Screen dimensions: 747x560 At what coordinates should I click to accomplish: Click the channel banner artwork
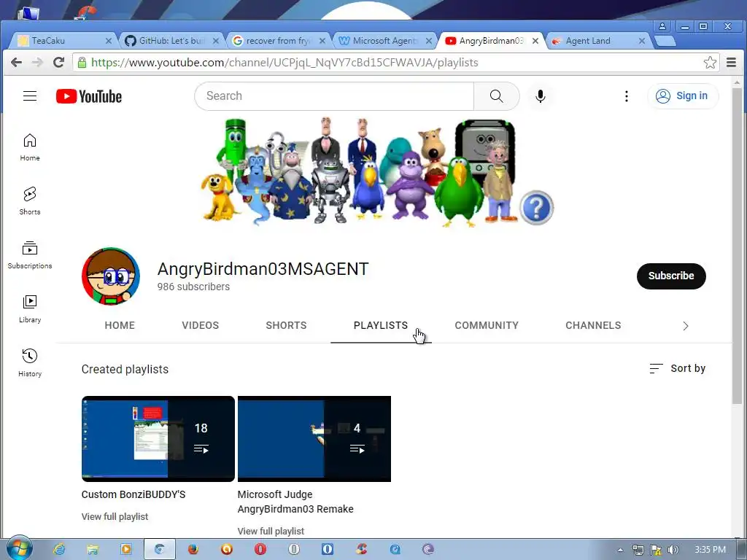(x=376, y=171)
